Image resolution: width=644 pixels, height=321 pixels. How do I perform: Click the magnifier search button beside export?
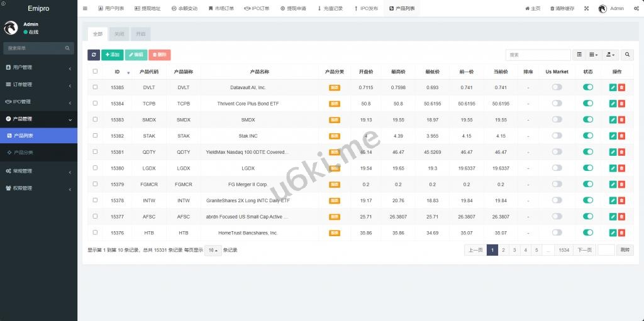click(x=628, y=55)
